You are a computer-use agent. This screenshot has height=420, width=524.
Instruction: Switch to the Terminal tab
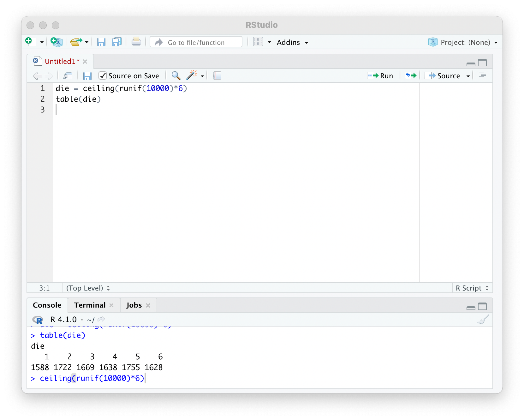[90, 305]
